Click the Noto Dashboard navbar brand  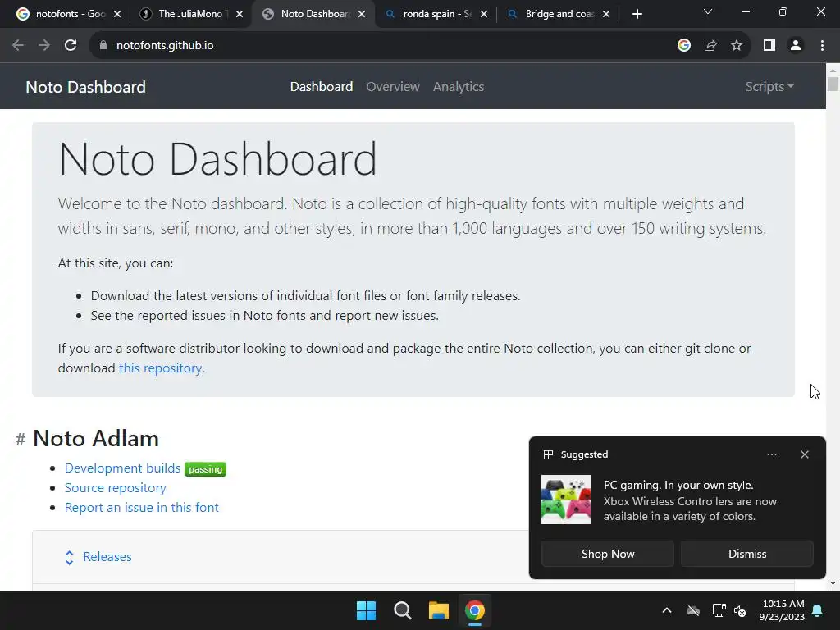pos(85,87)
